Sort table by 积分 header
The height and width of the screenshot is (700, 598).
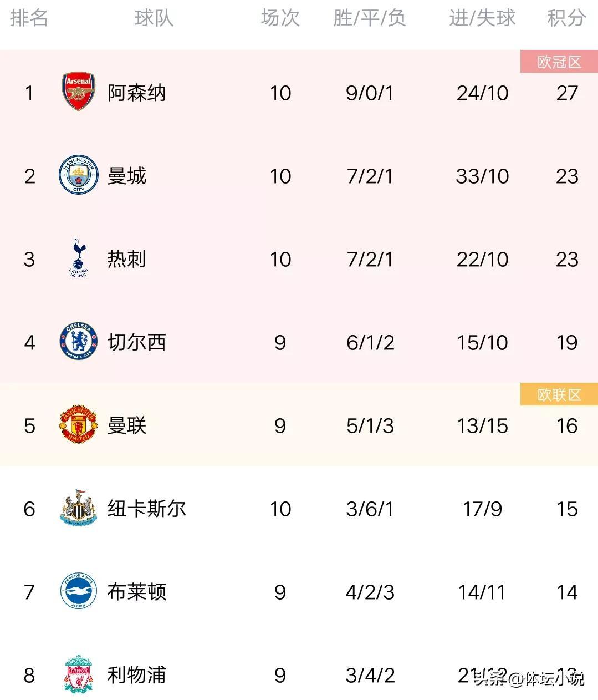pyautogui.click(x=566, y=18)
